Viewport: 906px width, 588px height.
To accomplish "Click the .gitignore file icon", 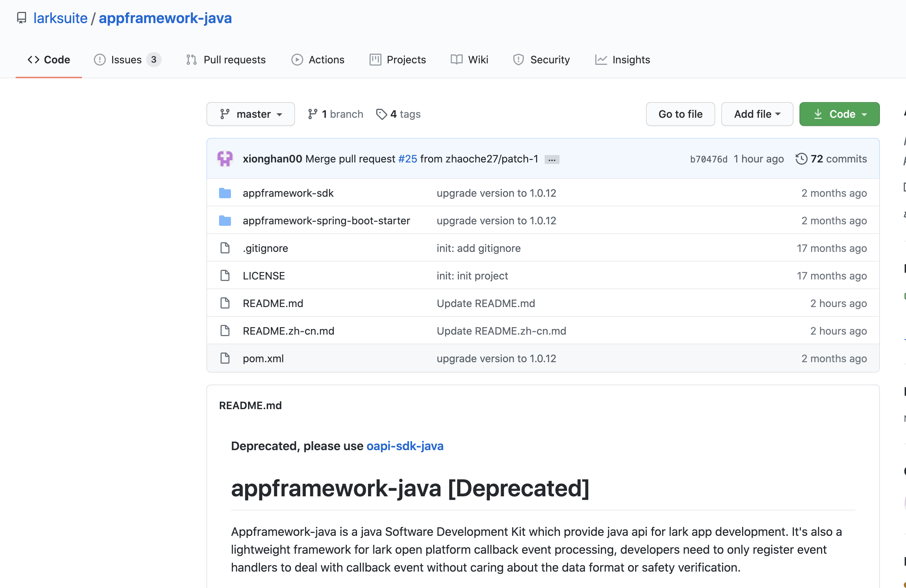I will 225,248.
